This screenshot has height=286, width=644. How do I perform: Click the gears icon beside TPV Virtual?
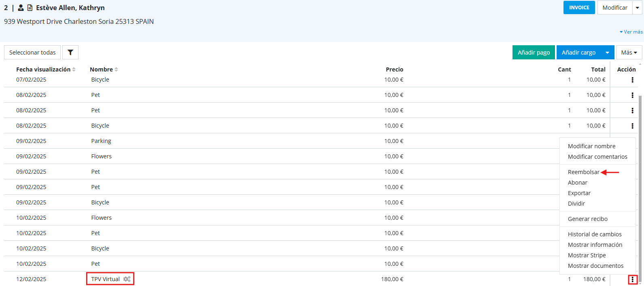pyautogui.click(x=127, y=279)
